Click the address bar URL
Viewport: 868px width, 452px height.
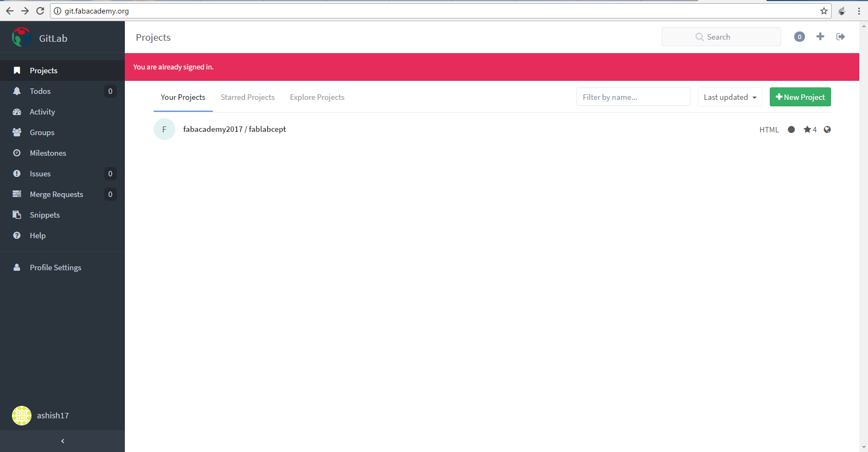click(97, 11)
